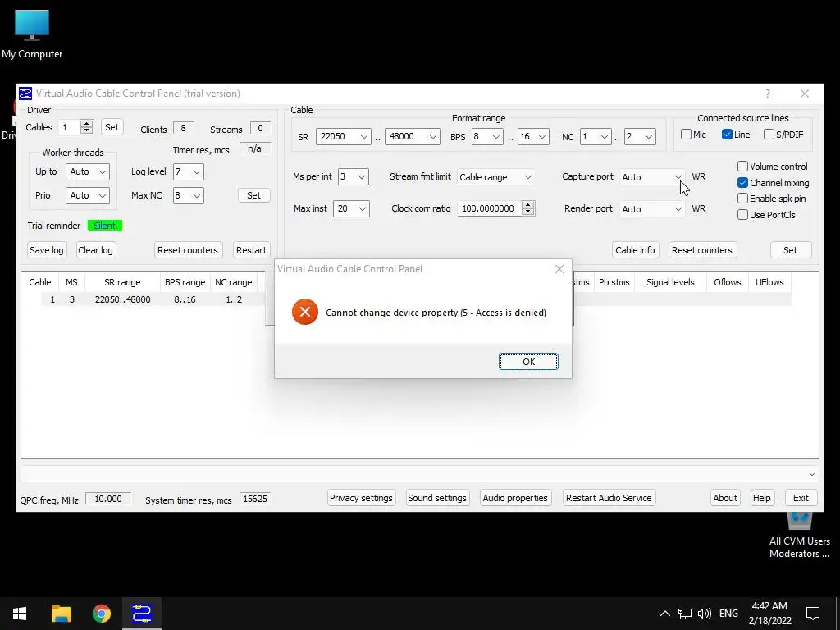Open maximum NC 2 dropdown
The image size is (840, 630).
640,137
